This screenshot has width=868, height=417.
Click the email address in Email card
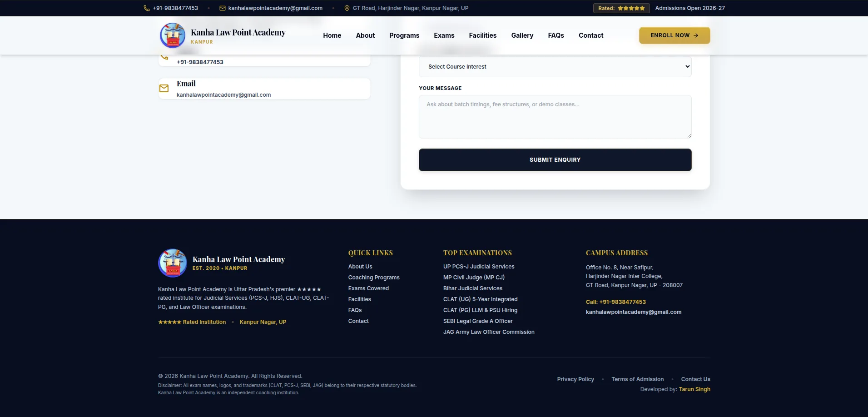pyautogui.click(x=223, y=95)
